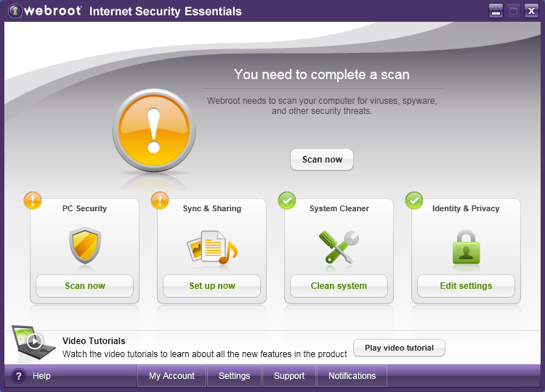Click the System Cleaner tools icon
This screenshot has height=392, width=545.
(339, 247)
